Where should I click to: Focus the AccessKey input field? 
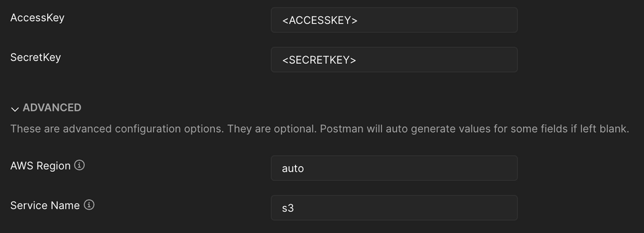[x=394, y=20]
